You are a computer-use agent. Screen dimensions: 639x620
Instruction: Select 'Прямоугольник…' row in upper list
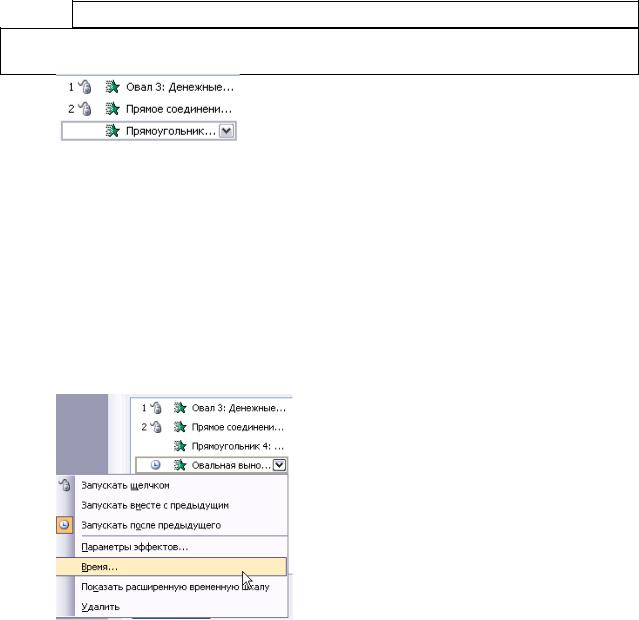[149, 131]
